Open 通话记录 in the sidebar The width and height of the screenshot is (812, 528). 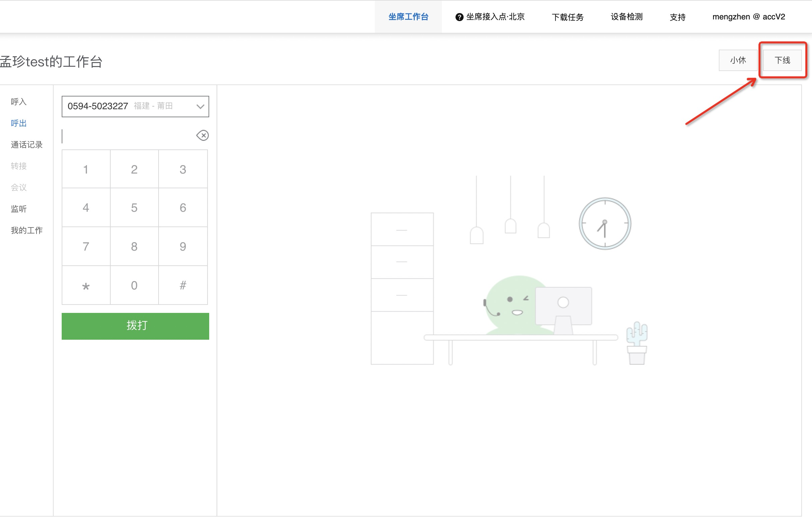coord(26,144)
